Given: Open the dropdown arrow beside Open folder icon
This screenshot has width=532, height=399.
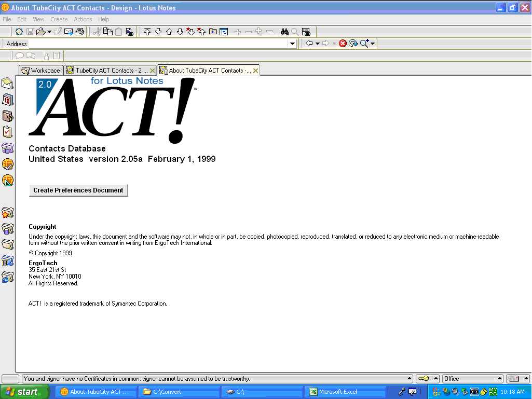Looking at the screenshot, I should coord(49,32).
